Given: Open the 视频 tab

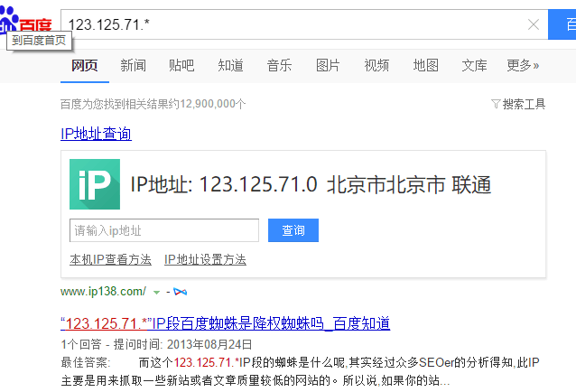Looking at the screenshot, I should tap(376, 66).
